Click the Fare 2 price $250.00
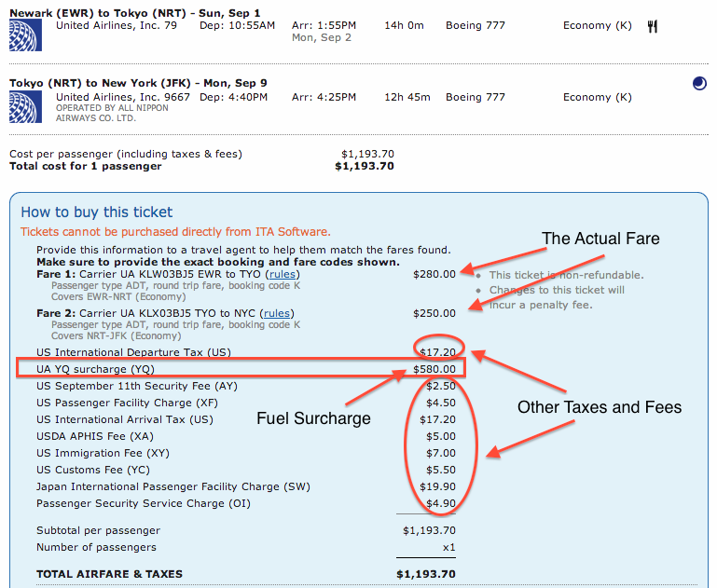The width and height of the screenshot is (717, 588). pos(434,313)
